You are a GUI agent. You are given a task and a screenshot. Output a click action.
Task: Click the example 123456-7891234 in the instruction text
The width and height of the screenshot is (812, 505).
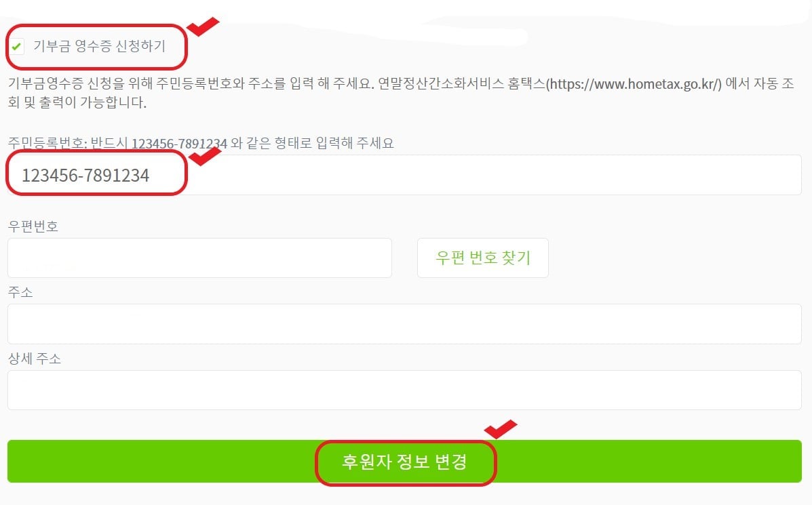tap(179, 143)
